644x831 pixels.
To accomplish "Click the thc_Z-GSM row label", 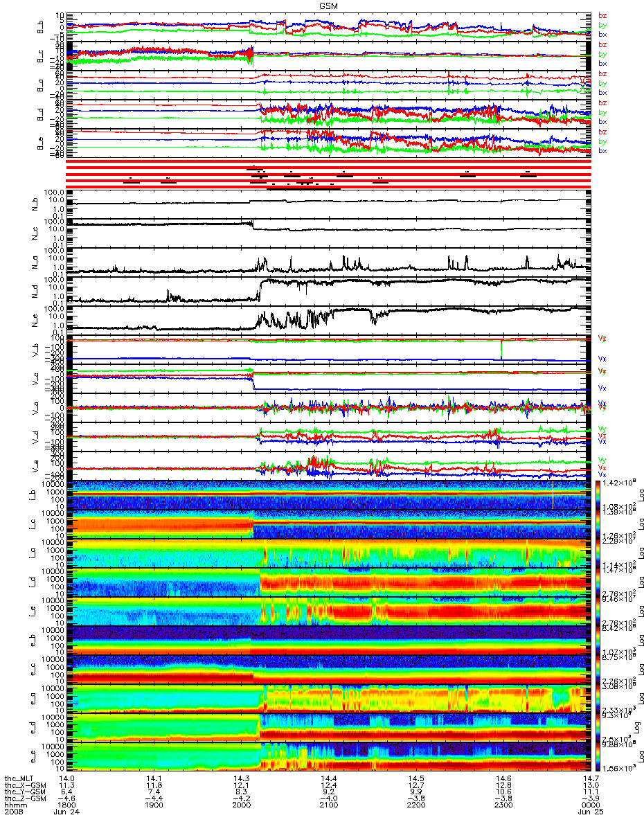I will 26,799.
